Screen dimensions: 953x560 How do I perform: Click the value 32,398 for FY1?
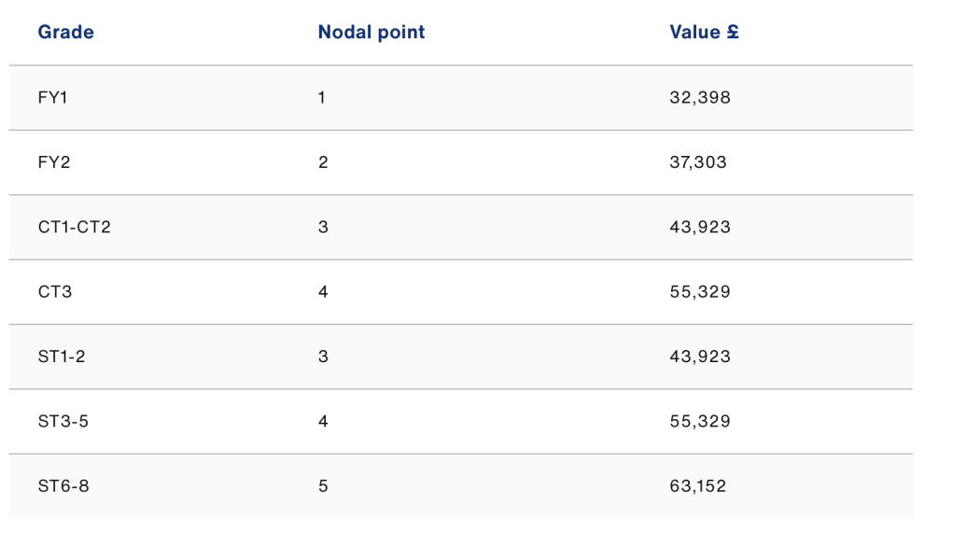click(x=700, y=97)
